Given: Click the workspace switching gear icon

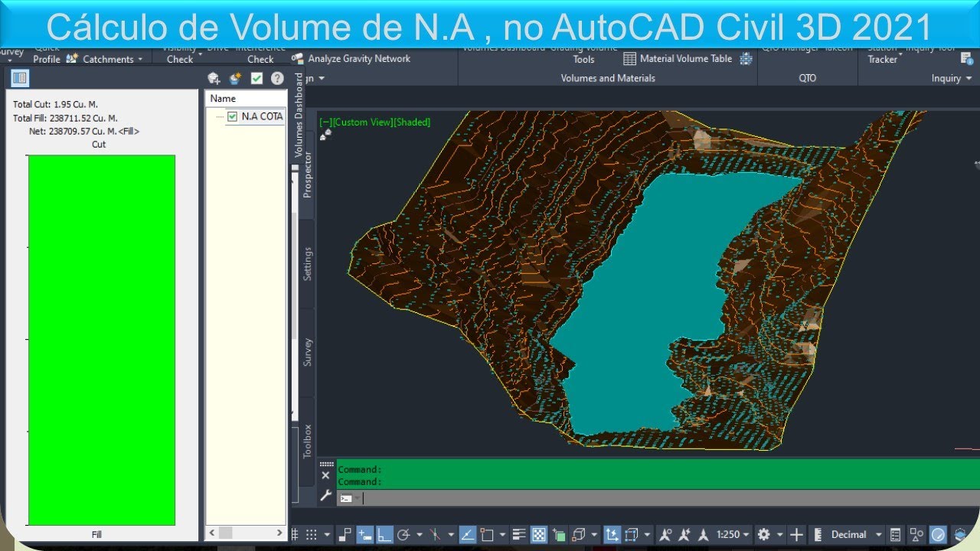Looking at the screenshot, I should click(763, 534).
